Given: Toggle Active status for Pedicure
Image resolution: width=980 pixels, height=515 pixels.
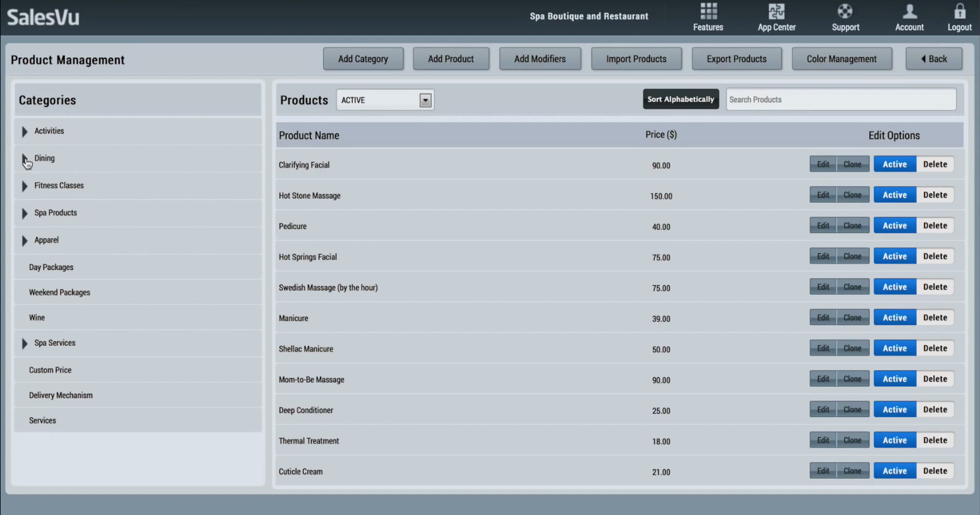Looking at the screenshot, I should 895,226.
